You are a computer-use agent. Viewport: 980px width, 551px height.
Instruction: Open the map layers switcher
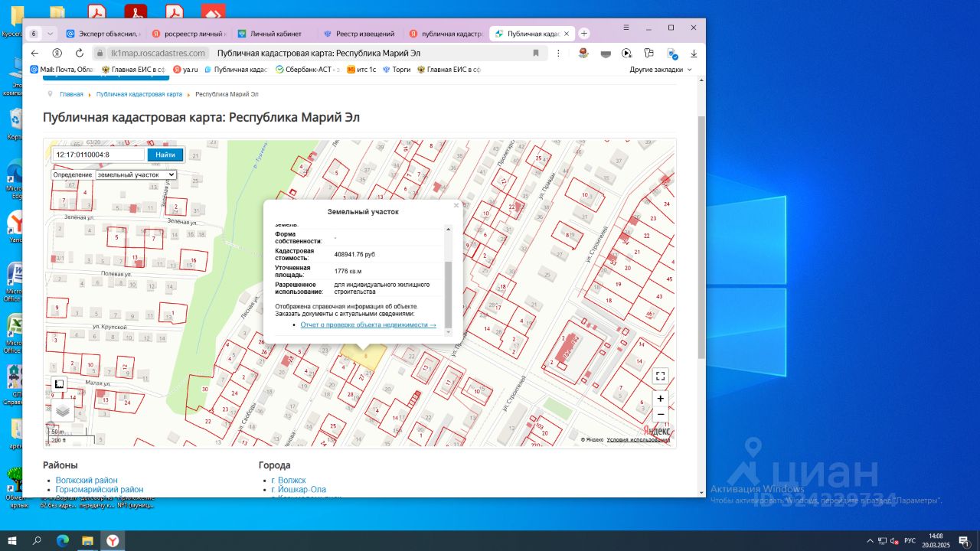pyautogui.click(x=62, y=411)
